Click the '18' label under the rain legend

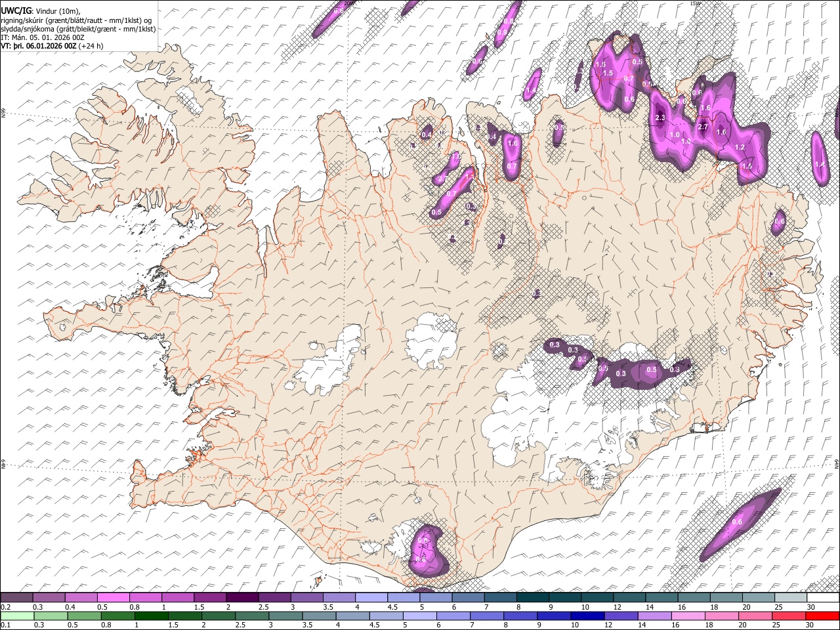(709, 625)
